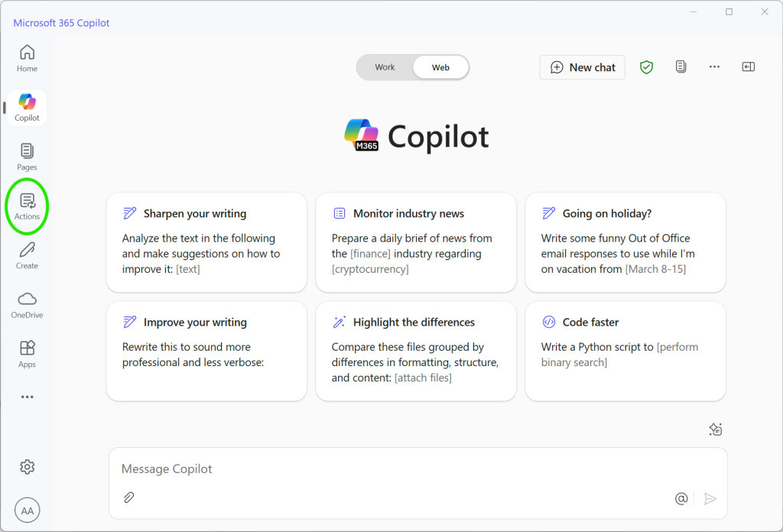The height and width of the screenshot is (532, 783).
Task: Select the Highlight the differences prompt card
Action: (416, 351)
